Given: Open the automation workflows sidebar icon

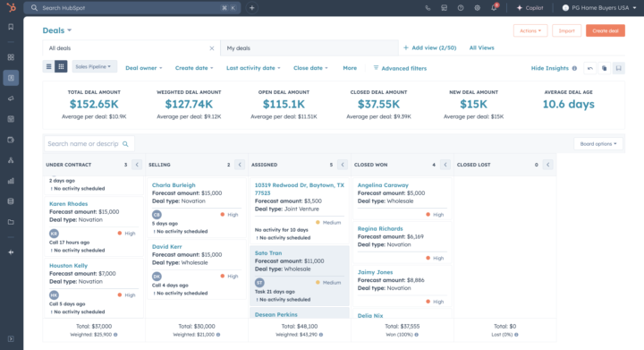Looking at the screenshot, I should (x=11, y=160).
